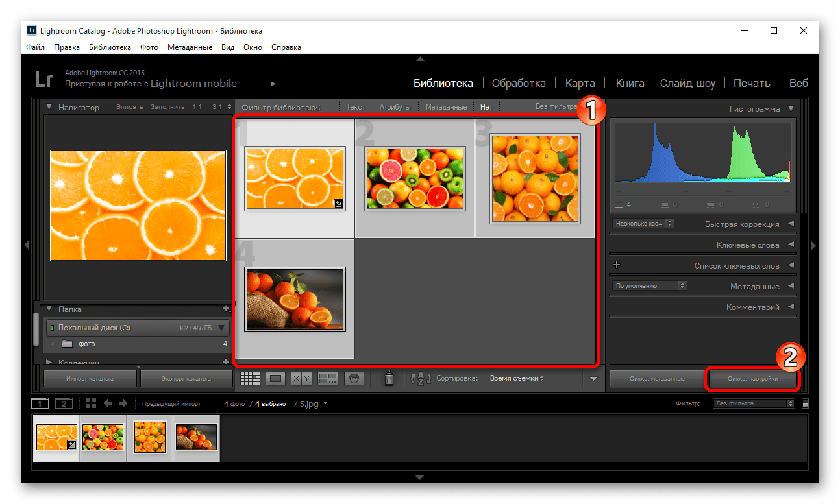
Task: Click the plus icon in keyword list panel
Action: coord(617,265)
